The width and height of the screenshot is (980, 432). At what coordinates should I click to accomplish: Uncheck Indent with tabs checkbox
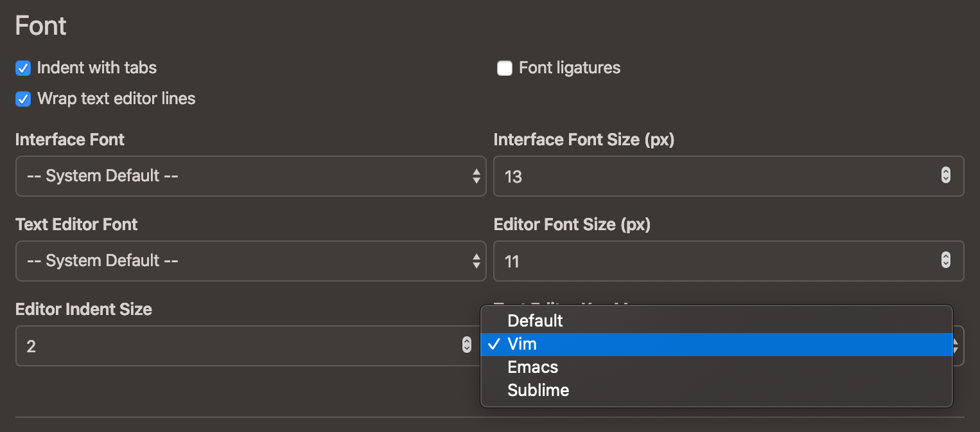23,67
